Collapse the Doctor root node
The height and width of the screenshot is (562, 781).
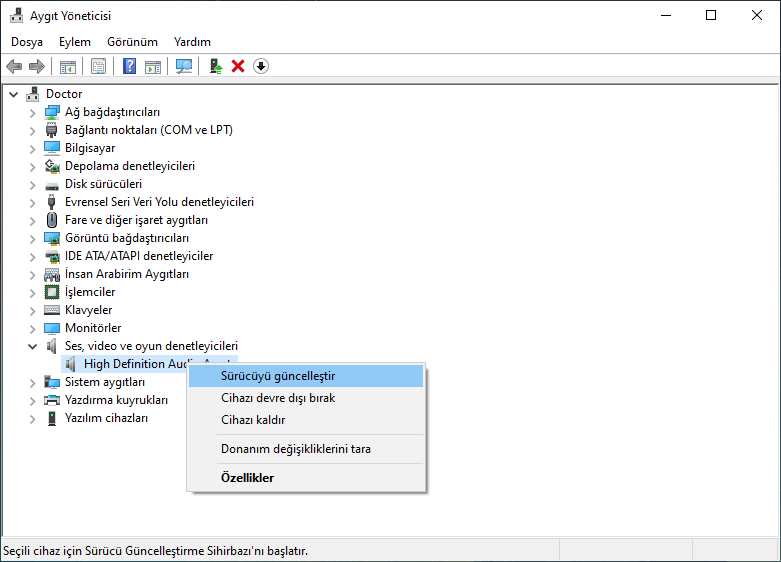(14, 94)
